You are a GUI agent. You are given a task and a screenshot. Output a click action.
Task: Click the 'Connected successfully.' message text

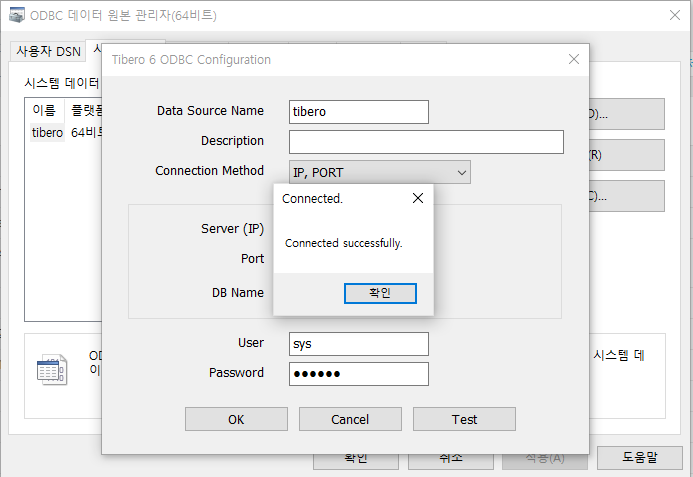pyautogui.click(x=343, y=243)
